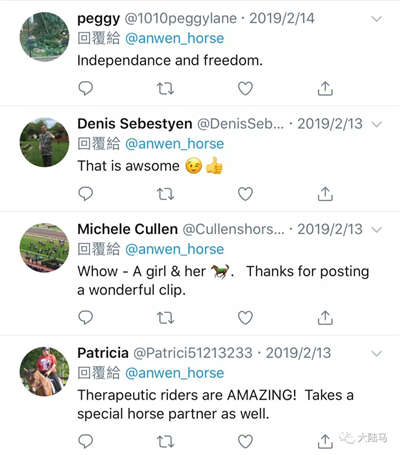This screenshot has height=455, width=400.
Task: Retweet peggy's Independance and freedom tweet
Action: 165,89
